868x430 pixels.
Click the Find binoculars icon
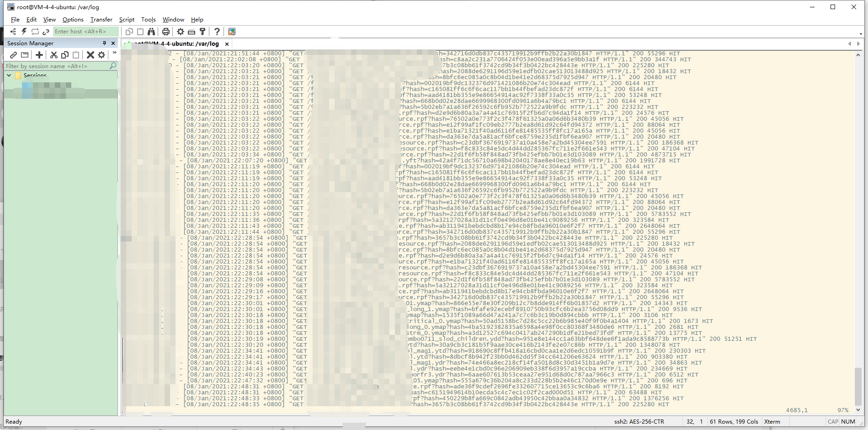(151, 32)
